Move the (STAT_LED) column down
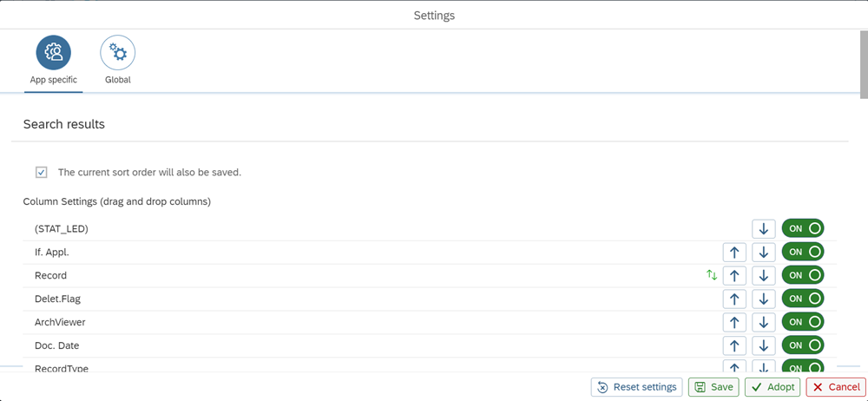868x401 pixels. point(763,228)
